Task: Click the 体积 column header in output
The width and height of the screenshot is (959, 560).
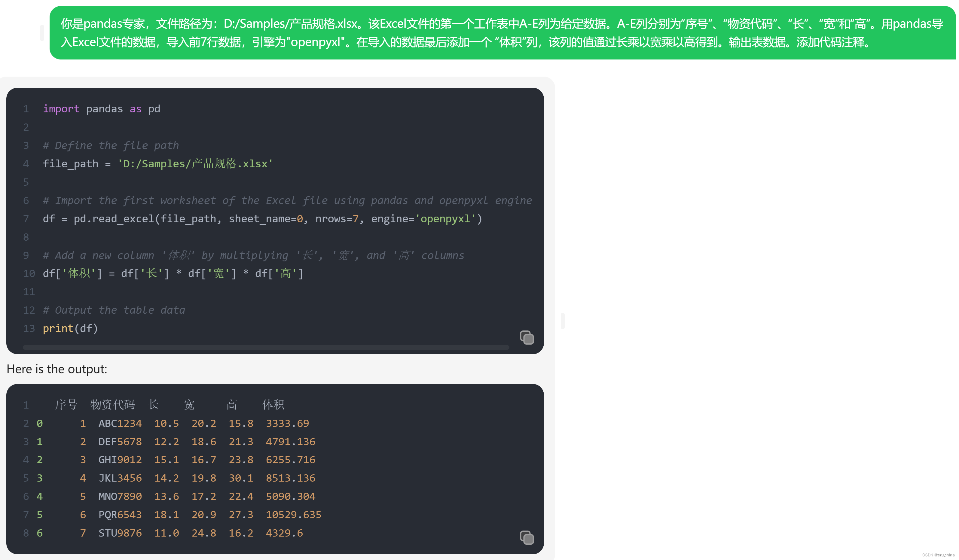Action: (273, 404)
